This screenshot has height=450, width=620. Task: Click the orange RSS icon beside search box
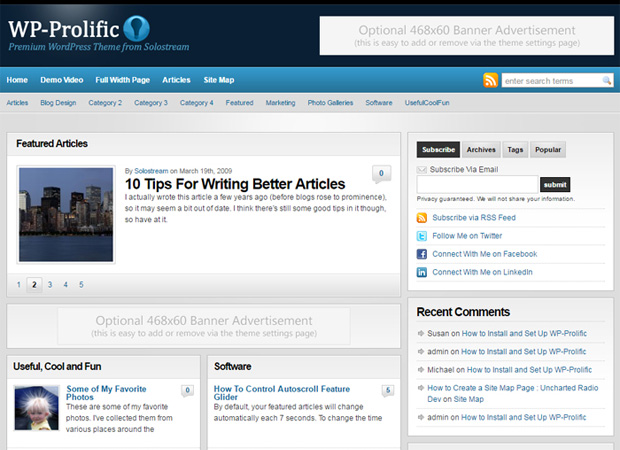(x=490, y=80)
